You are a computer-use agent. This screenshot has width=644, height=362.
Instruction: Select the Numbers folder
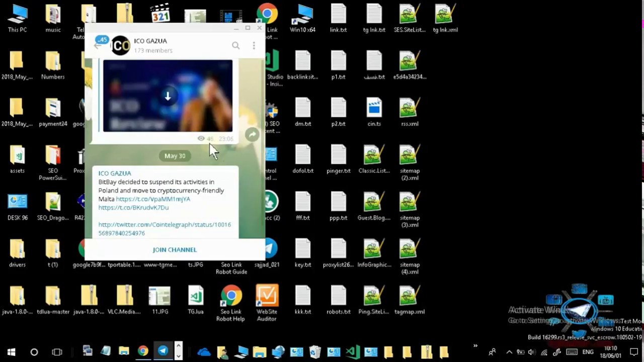[x=53, y=66]
